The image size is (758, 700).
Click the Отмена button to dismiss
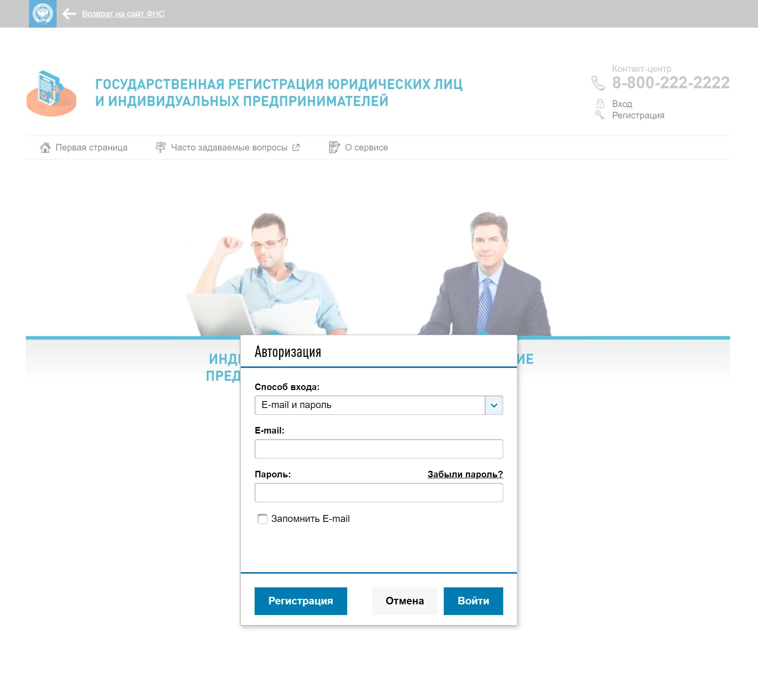pyautogui.click(x=404, y=600)
